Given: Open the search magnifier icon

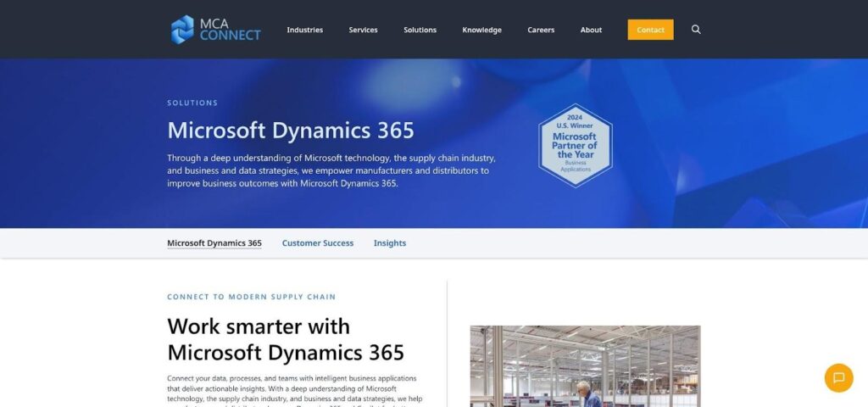Looking at the screenshot, I should pos(696,30).
